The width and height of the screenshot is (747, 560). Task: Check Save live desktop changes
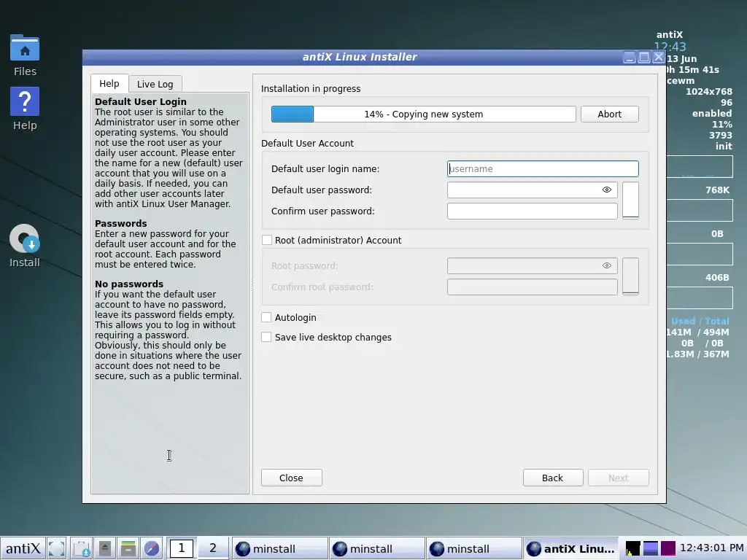267,337
